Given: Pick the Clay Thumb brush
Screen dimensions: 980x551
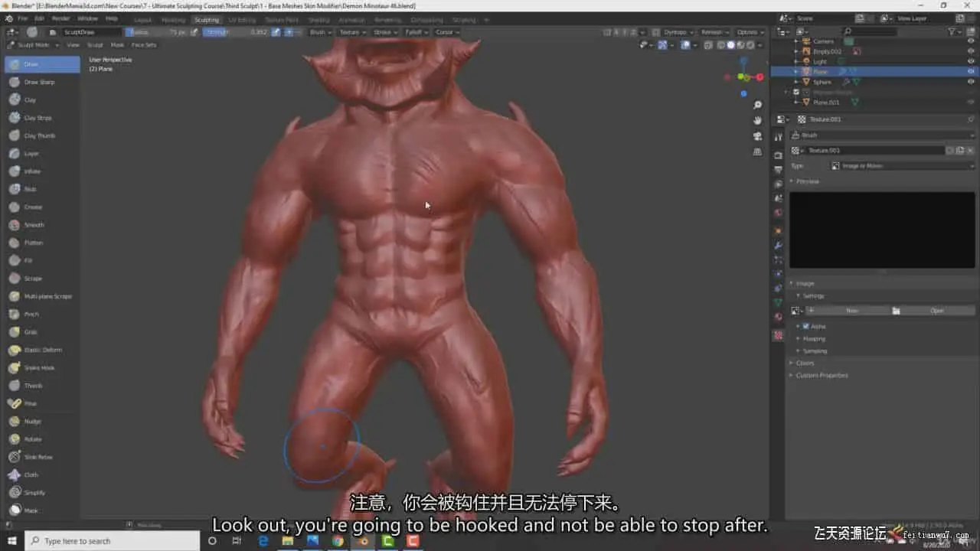Looking at the screenshot, I should coord(42,135).
